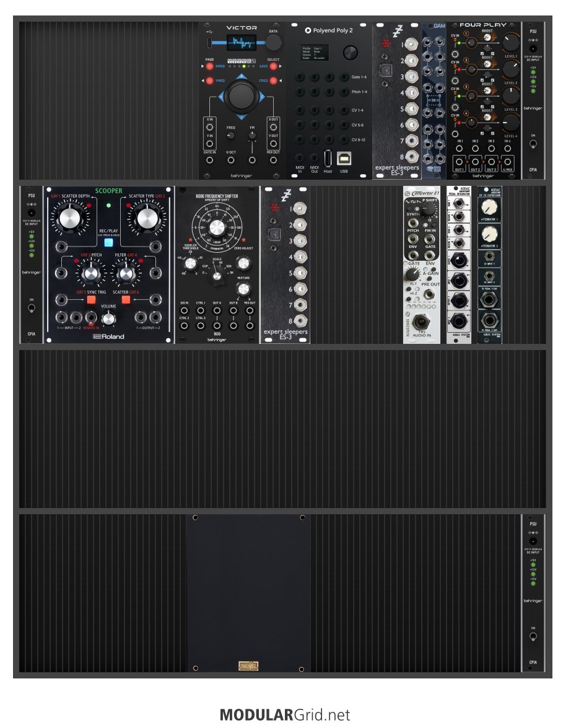
Task: Flip the ON switch on the bottom-row PSU
Action: coord(533,636)
